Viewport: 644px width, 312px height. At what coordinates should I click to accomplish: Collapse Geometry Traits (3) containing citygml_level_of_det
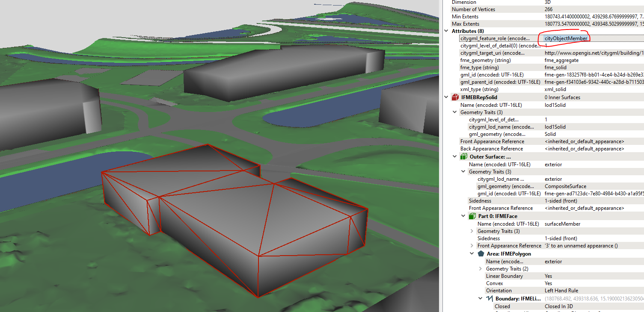(455, 112)
